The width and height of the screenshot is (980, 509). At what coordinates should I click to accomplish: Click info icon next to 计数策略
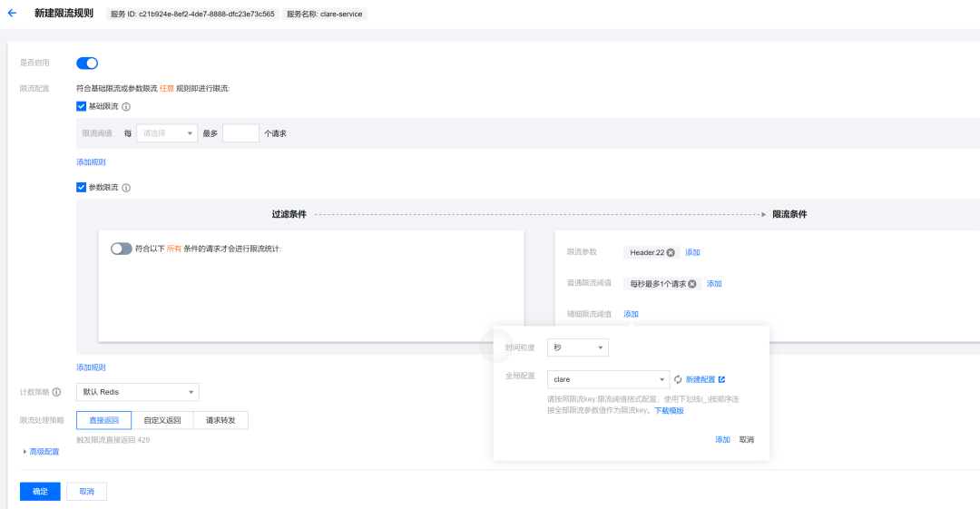click(57, 392)
